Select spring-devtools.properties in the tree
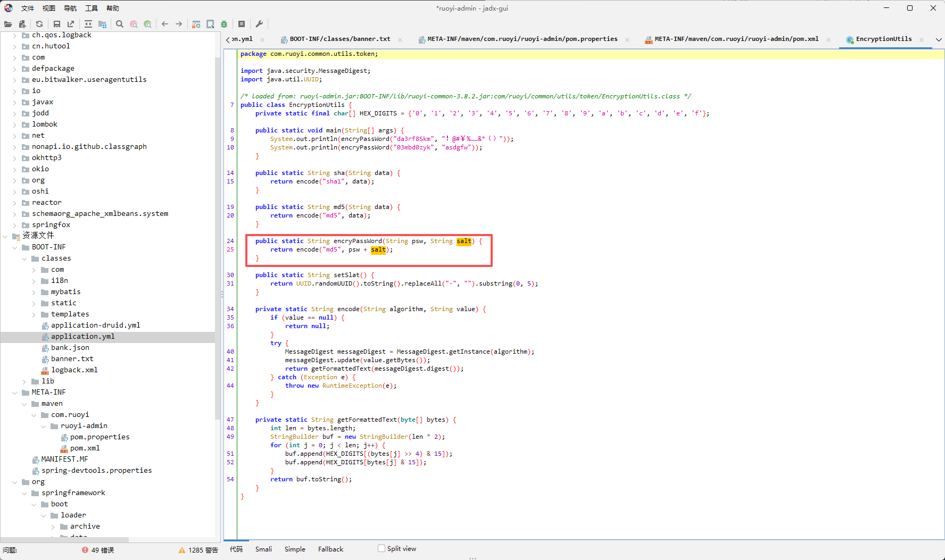Screen dimensions: 945x560 coord(97,471)
